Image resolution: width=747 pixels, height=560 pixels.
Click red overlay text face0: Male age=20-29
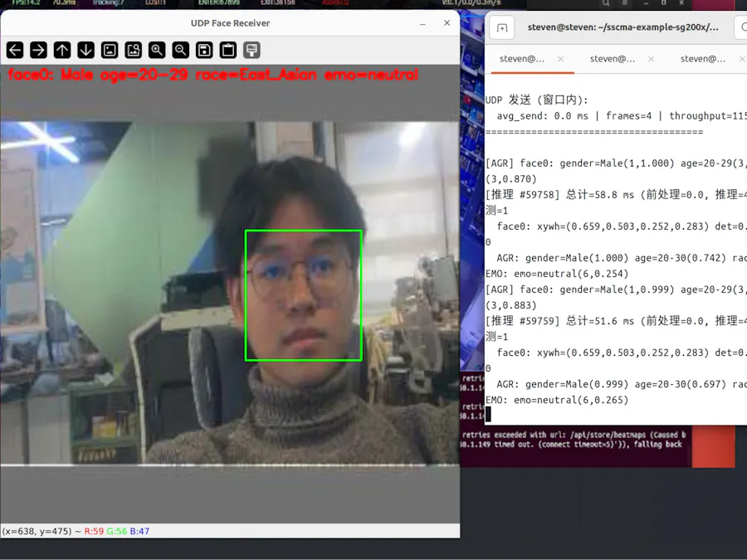point(98,75)
